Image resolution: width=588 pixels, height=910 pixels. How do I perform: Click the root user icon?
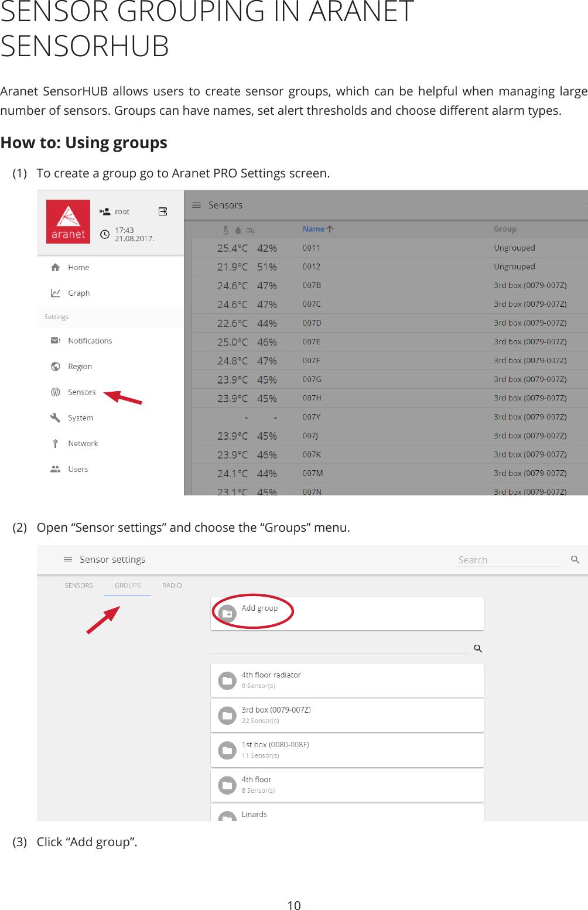click(105, 211)
